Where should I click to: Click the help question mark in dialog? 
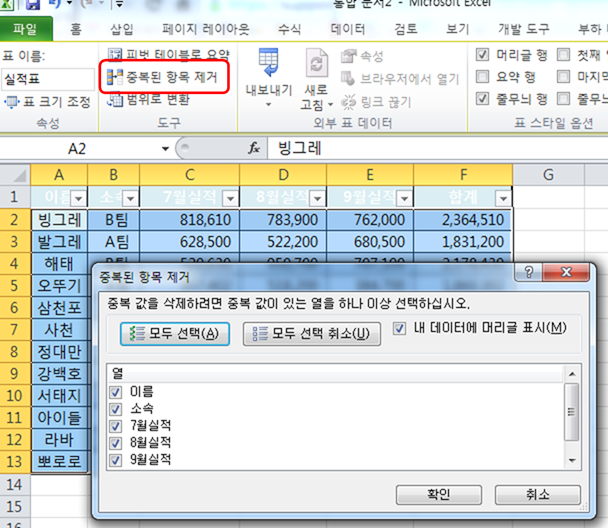coord(529,273)
